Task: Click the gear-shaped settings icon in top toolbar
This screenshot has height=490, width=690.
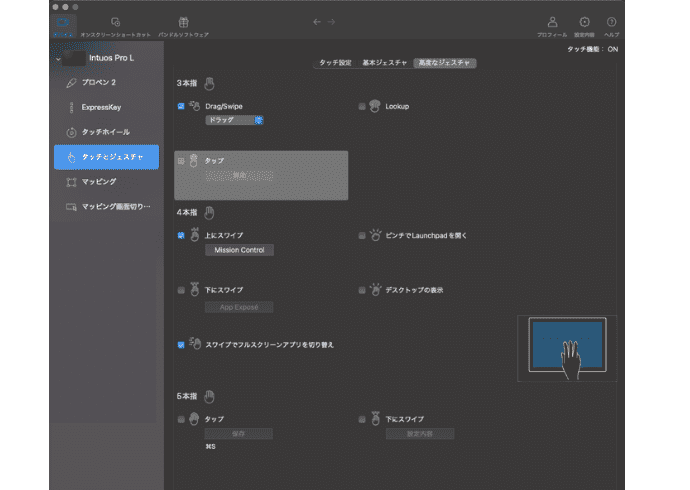Action: pos(583,22)
